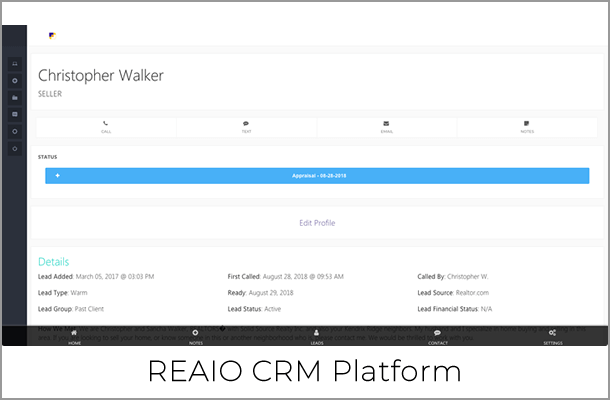Open Contact in the bottom navigation bar
This screenshot has height=400, width=610.
coord(438,337)
